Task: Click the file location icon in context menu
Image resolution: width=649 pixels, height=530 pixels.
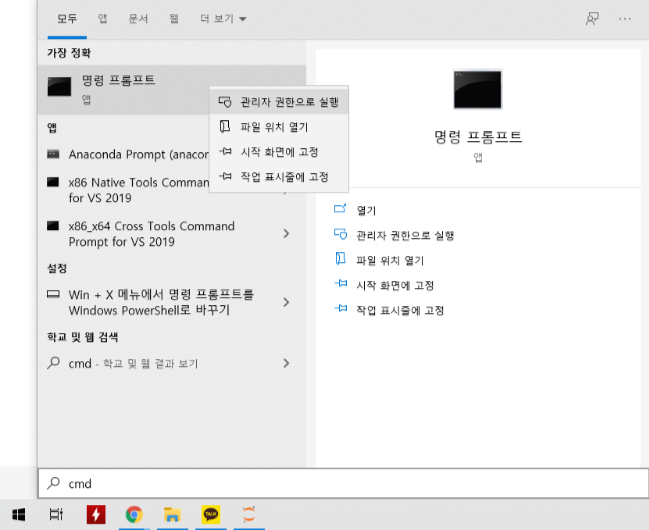Action: (225, 126)
